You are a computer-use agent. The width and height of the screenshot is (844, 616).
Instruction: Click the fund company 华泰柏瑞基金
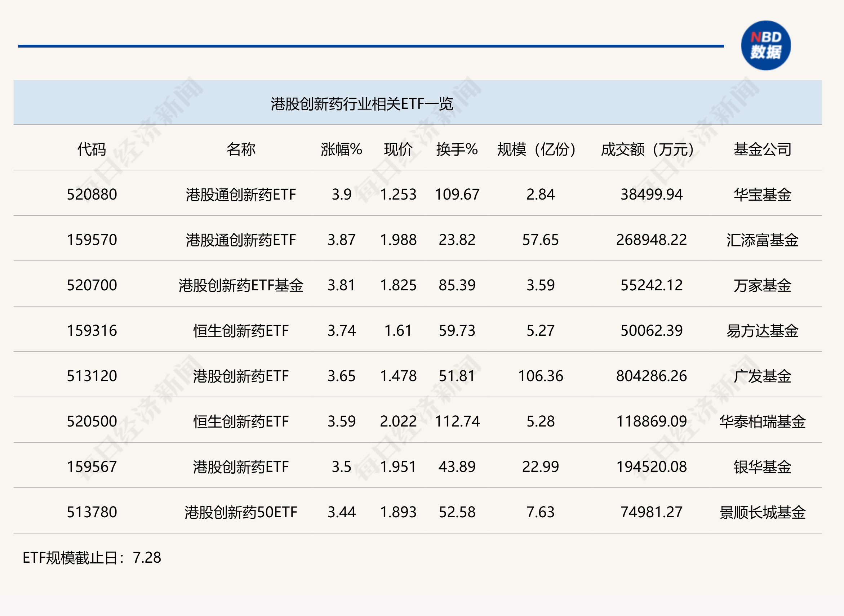pyautogui.click(x=762, y=421)
